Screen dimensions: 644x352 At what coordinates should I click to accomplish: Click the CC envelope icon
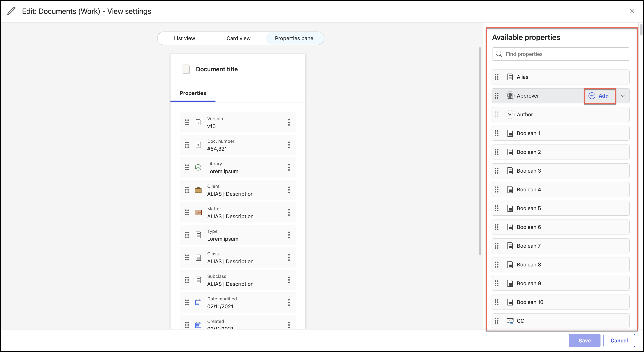click(x=510, y=321)
